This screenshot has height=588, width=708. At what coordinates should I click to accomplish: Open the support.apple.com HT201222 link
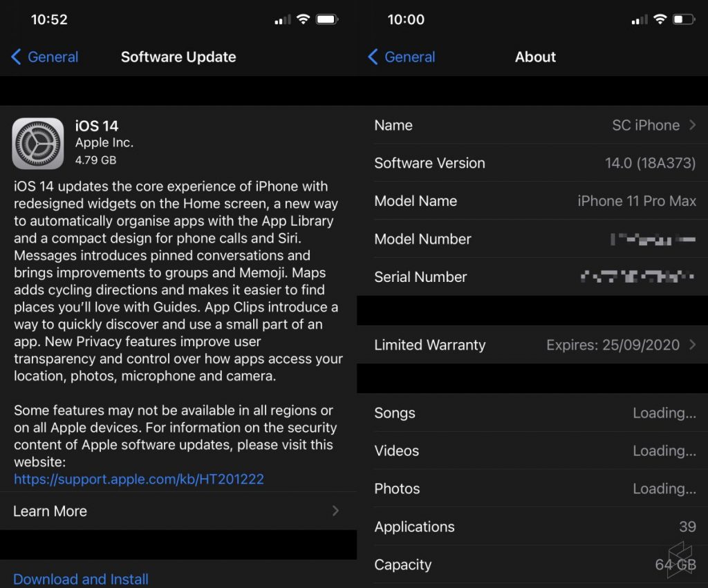click(139, 479)
